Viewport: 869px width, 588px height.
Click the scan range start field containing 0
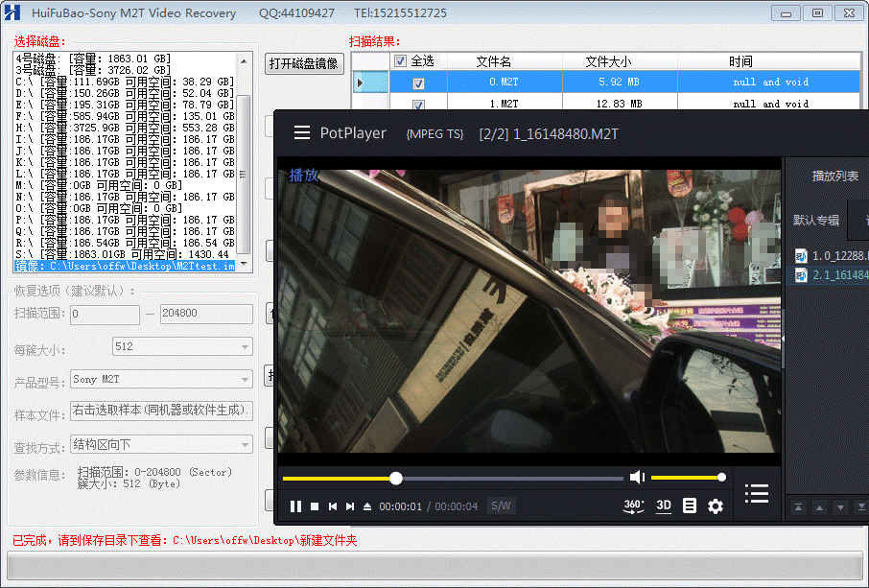click(x=105, y=315)
